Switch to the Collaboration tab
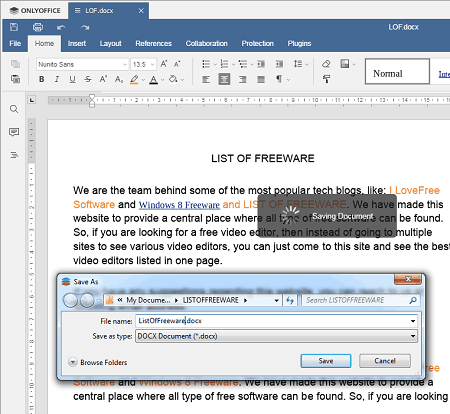Screen dimensions: 450x414 tap(206, 44)
